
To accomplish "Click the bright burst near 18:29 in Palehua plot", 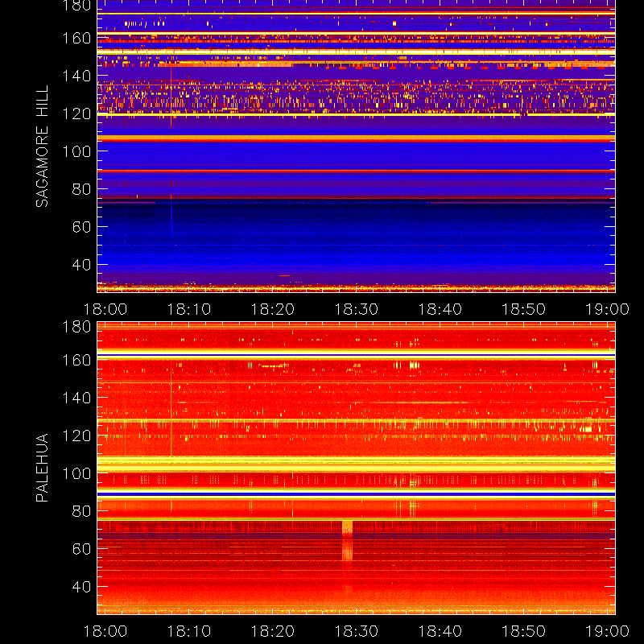I will pyautogui.click(x=348, y=540).
